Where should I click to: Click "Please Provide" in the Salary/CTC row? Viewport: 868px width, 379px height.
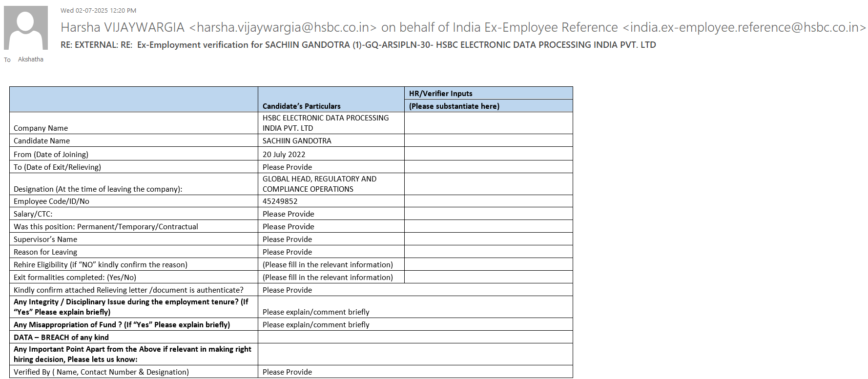288,214
